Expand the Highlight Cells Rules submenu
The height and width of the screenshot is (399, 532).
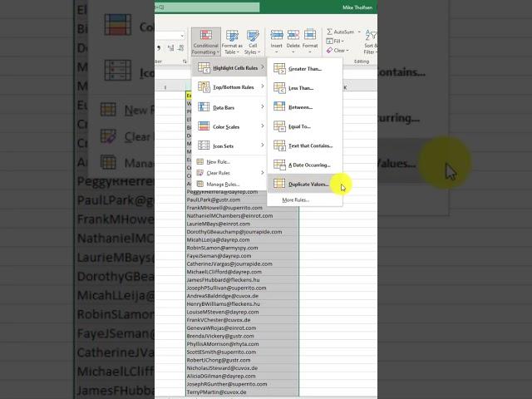point(229,68)
